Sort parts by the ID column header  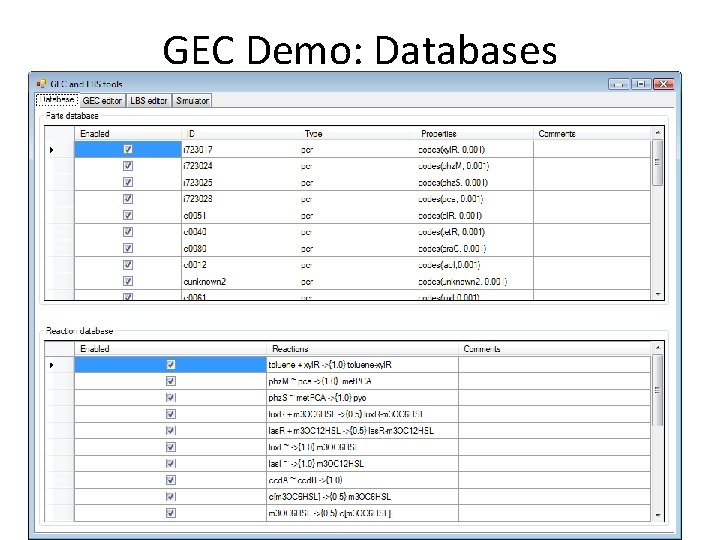click(239, 134)
